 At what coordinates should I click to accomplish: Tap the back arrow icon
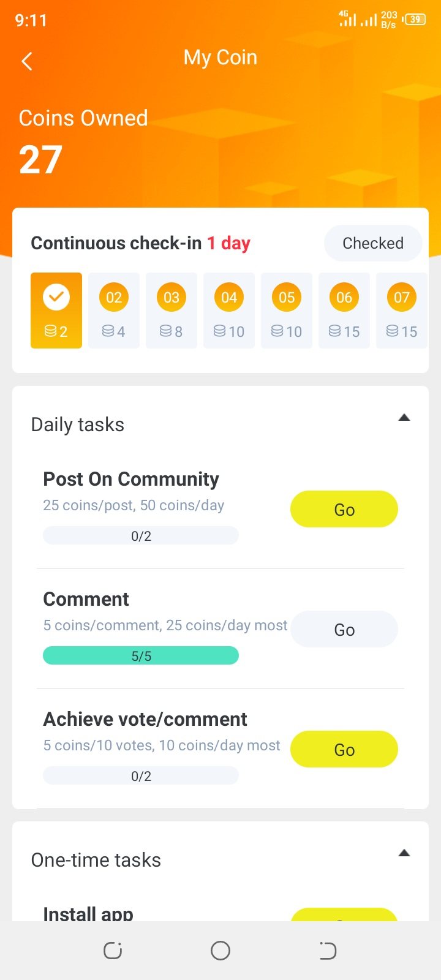tap(27, 61)
